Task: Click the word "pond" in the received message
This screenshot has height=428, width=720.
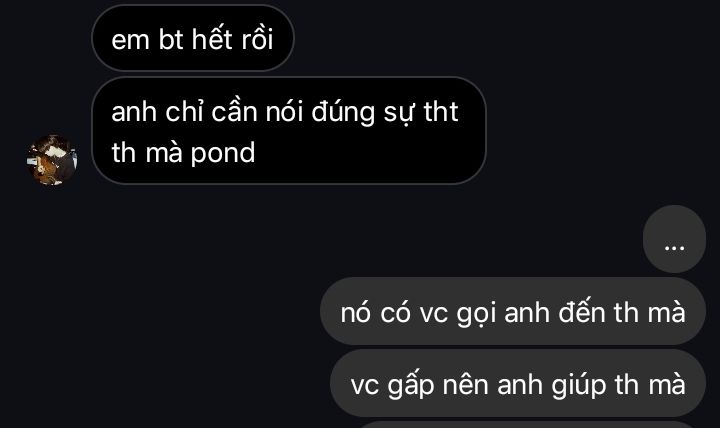Action: click(x=223, y=153)
